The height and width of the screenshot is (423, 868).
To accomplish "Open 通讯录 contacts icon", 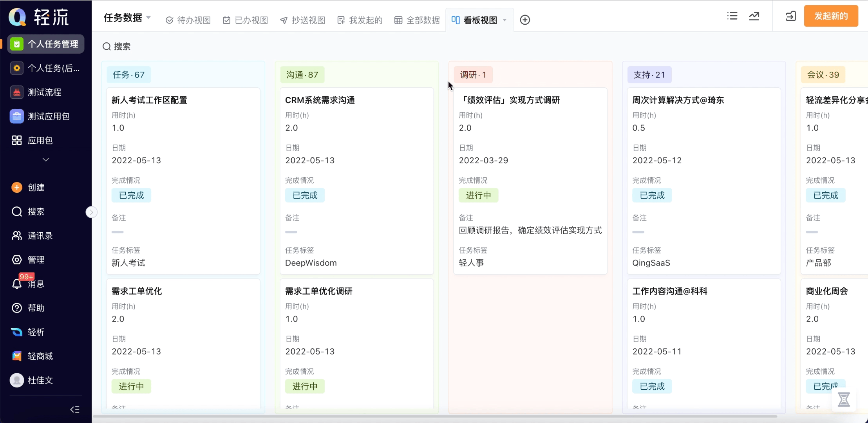I will coord(17,236).
